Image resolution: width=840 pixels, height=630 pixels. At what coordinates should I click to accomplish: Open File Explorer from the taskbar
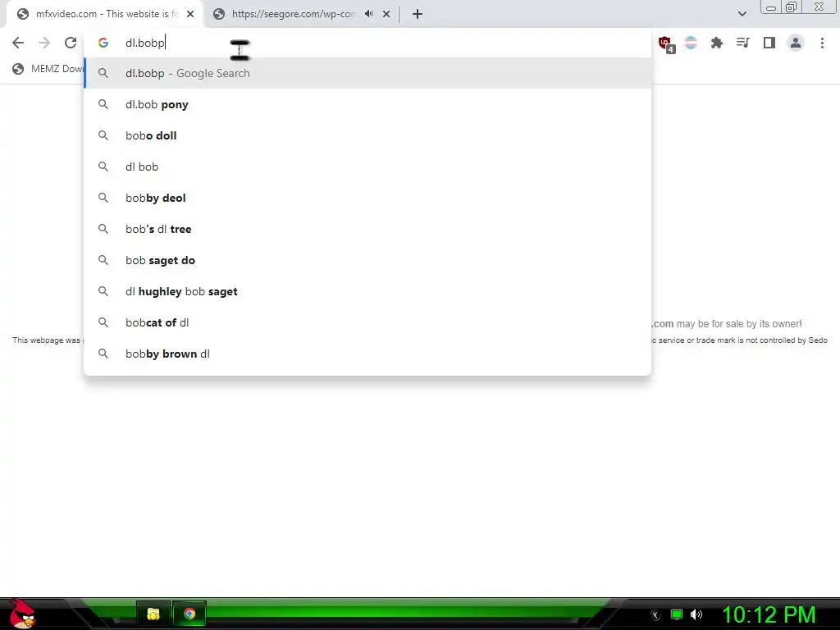(153, 614)
